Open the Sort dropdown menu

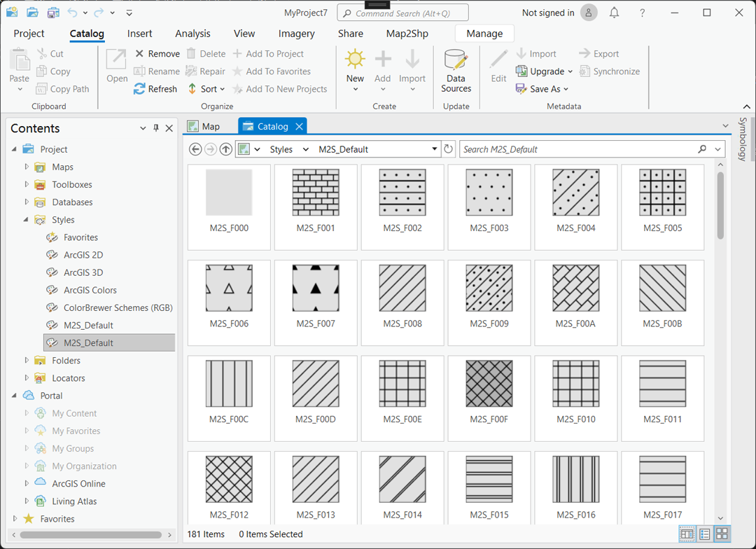pyautogui.click(x=206, y=89)
